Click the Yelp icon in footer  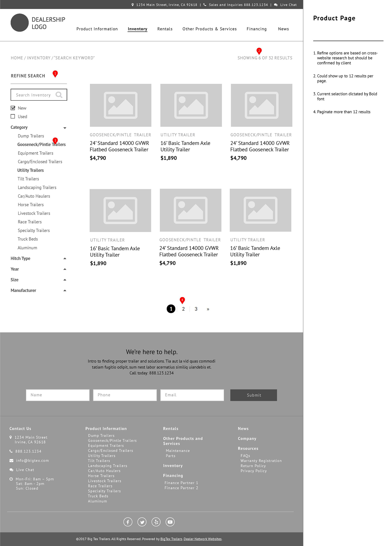(x=156, y=522)
